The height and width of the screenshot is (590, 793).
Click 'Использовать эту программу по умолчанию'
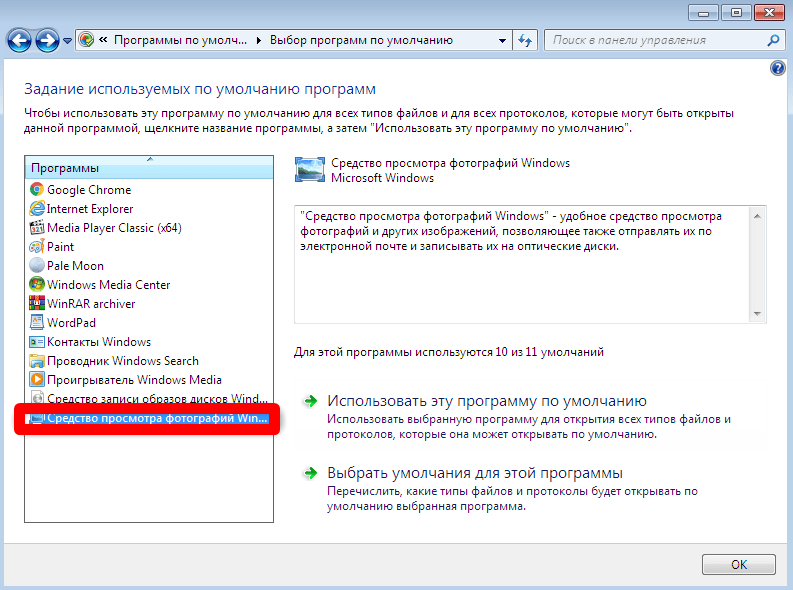pyautogui.click(x=487, y=401)
